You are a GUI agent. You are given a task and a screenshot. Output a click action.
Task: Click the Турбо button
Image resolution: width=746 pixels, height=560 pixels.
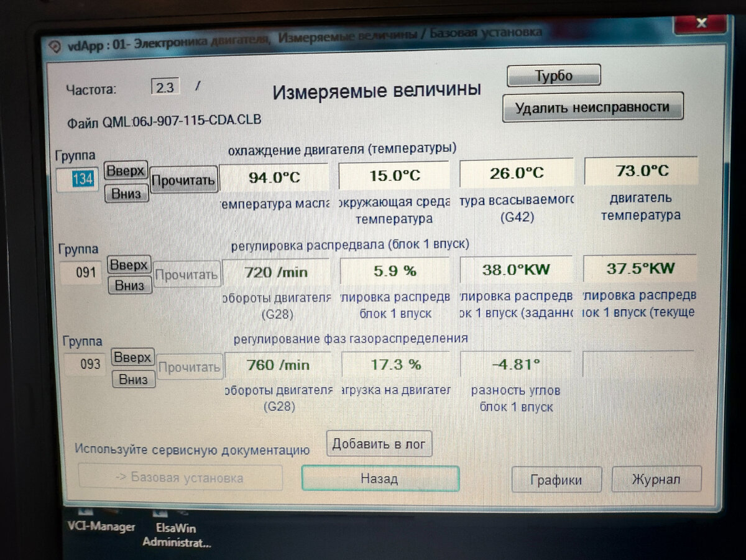(x=553, y=75)
